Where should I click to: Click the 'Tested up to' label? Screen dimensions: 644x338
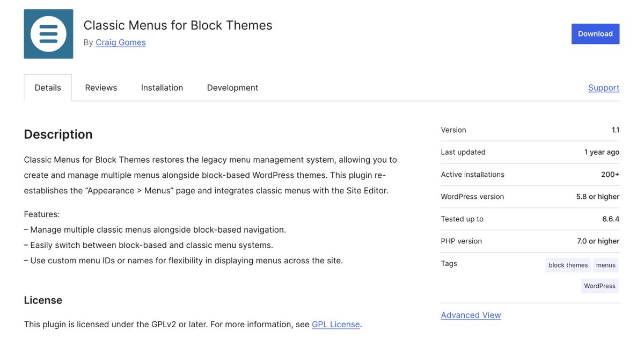point(462,219)
